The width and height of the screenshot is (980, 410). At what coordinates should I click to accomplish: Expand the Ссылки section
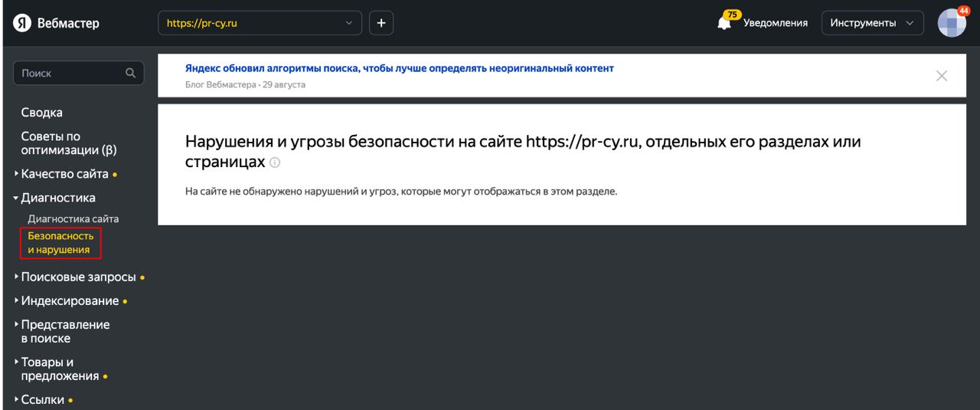pos(44,399)
